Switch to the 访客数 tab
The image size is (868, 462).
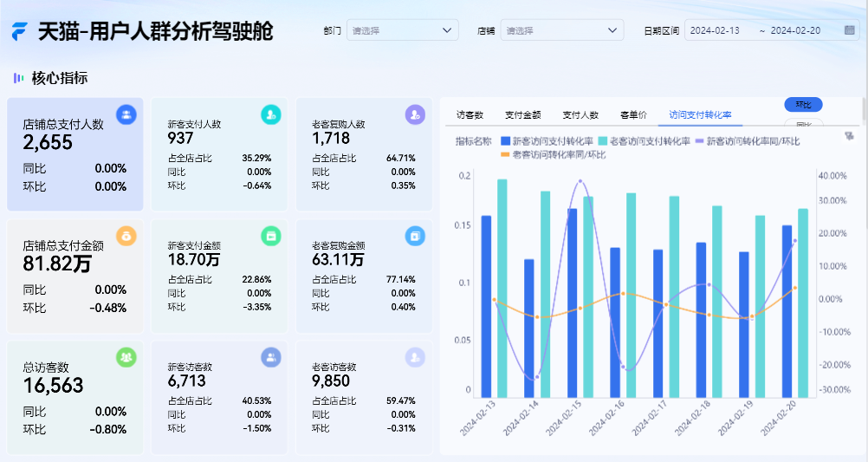(470, 114)
